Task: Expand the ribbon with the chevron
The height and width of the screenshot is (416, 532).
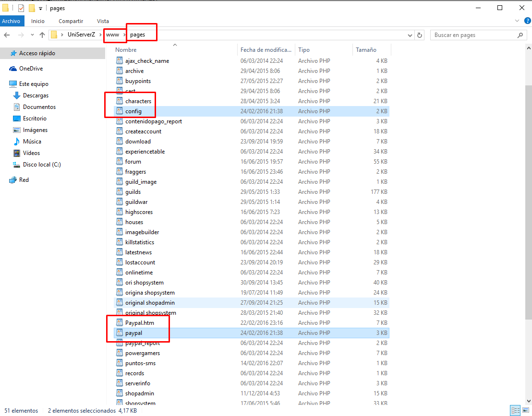Action: [517, 21]
